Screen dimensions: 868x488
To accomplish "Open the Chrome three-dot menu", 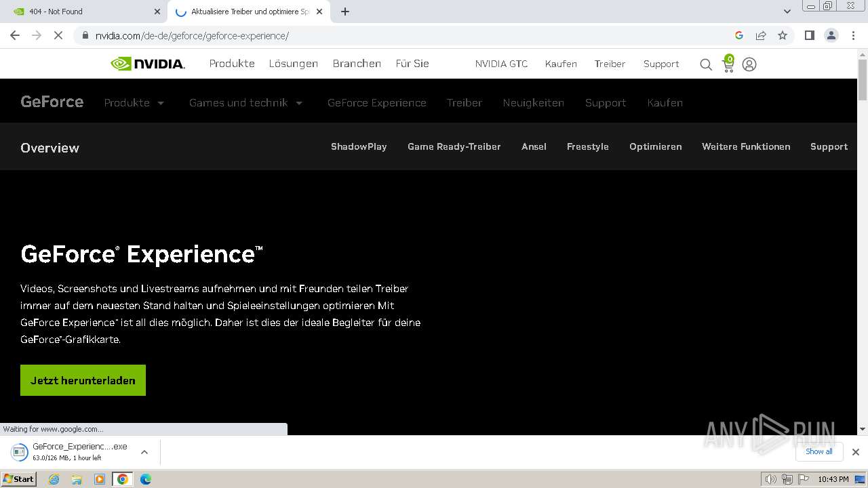I will [x=854, y=35].
